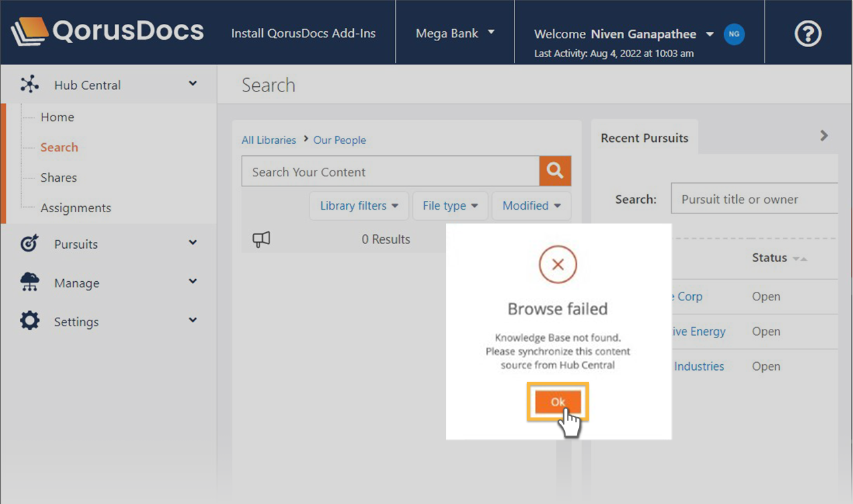
Task: Open the Library filters dropdown
Action: click(359, 206)
